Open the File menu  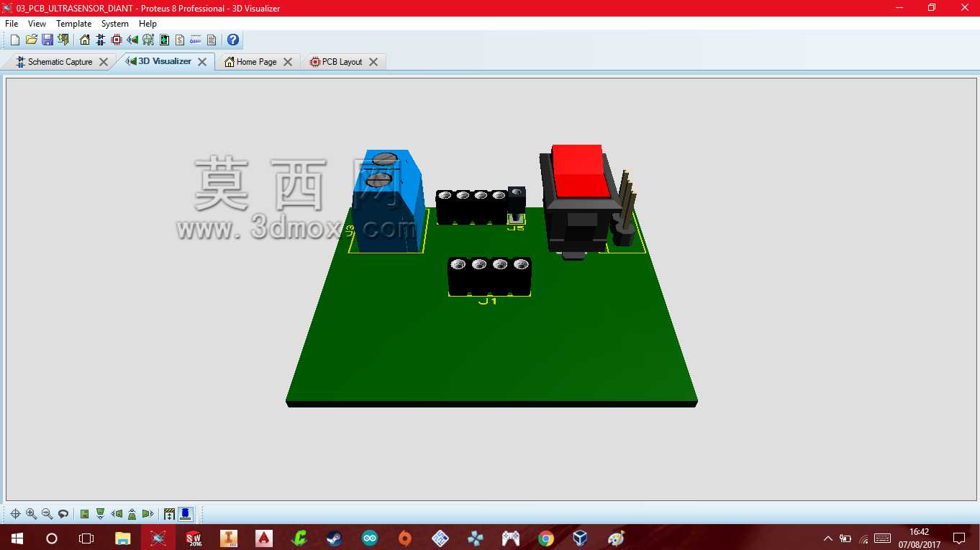tap(12, 24)
